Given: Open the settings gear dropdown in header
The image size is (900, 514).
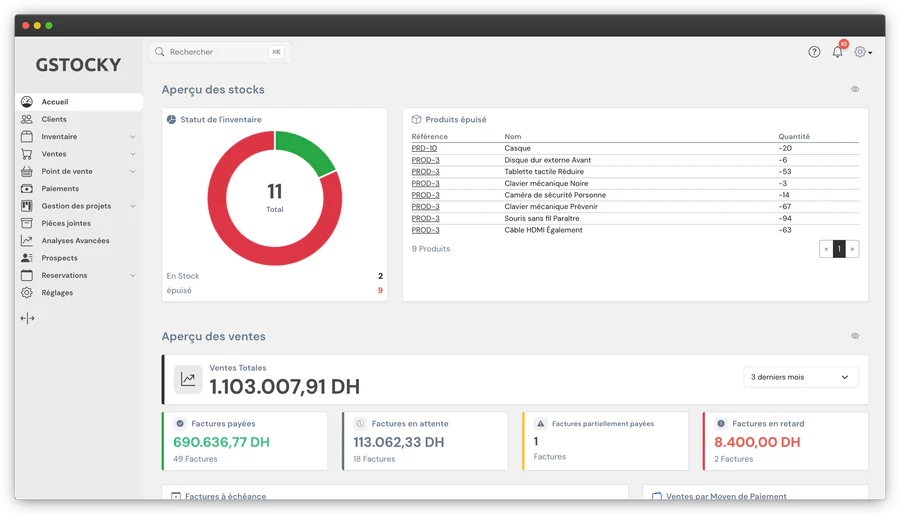Looking at the screenshot, I should (x=863, y=52).
